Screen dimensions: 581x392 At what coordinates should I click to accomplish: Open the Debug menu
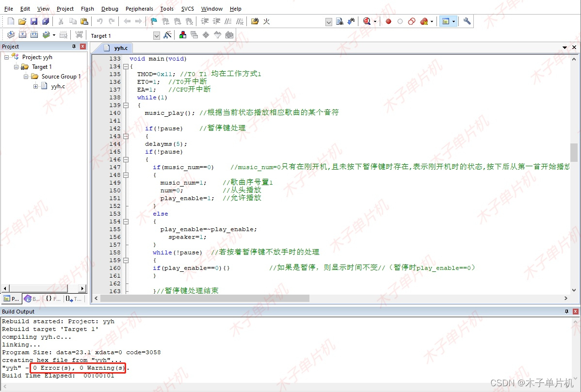point(110,9)
